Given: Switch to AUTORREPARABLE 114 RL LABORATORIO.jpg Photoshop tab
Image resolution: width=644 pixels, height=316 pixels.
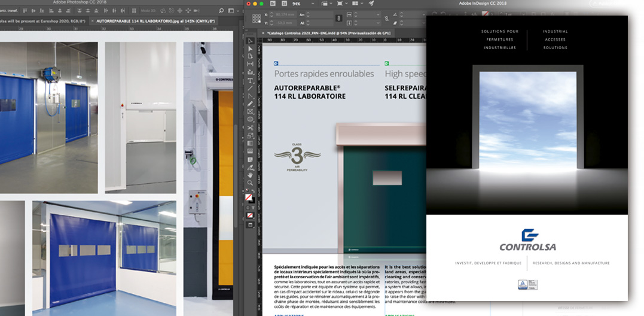Looking at the screenshot, I should [155, 21].
